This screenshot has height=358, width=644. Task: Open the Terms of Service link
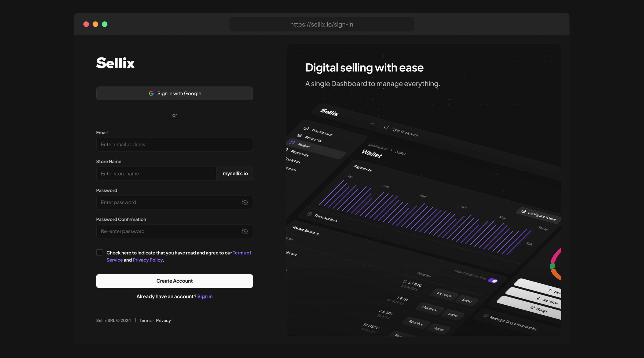point(242,253)
